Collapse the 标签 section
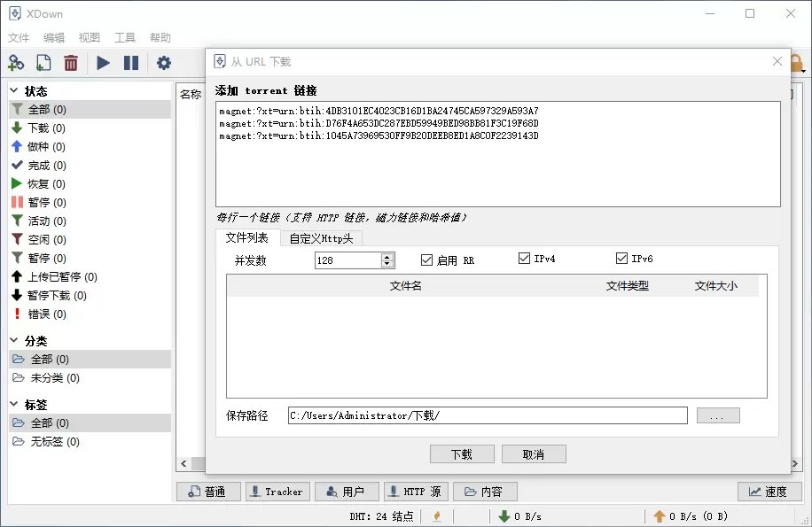This screenshot has width=812, height=527. tap(14, 404)
